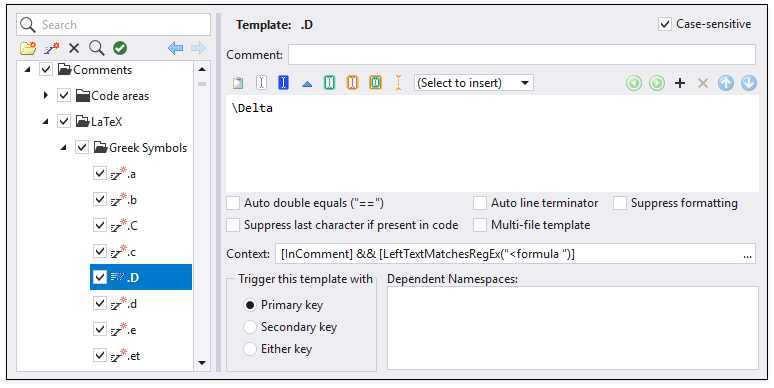774x388 pixels.
Task: Click the template icon beside .et
Action: tap(119, 355)
